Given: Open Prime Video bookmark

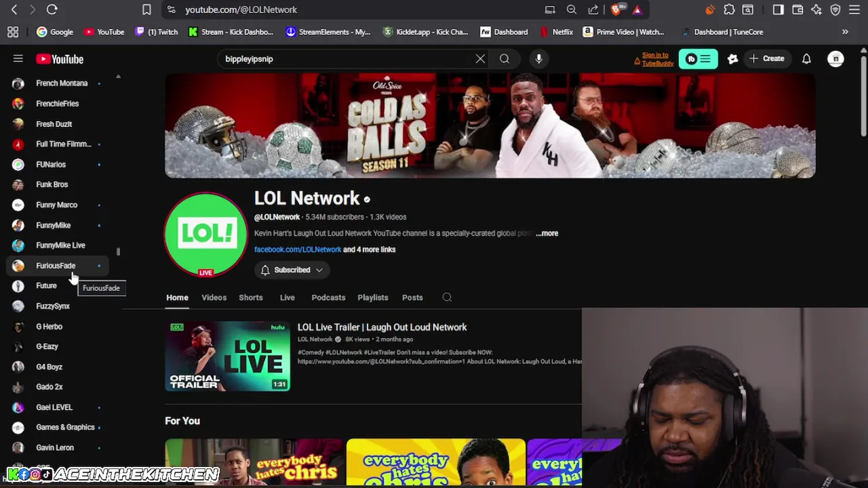Looking at the screenshot, I should click(624, 32).
